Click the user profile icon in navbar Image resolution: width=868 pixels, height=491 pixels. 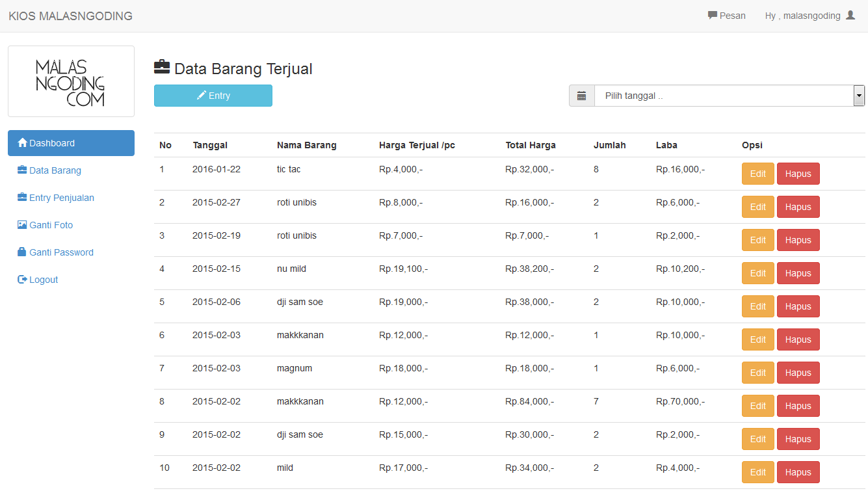(850, 16)
